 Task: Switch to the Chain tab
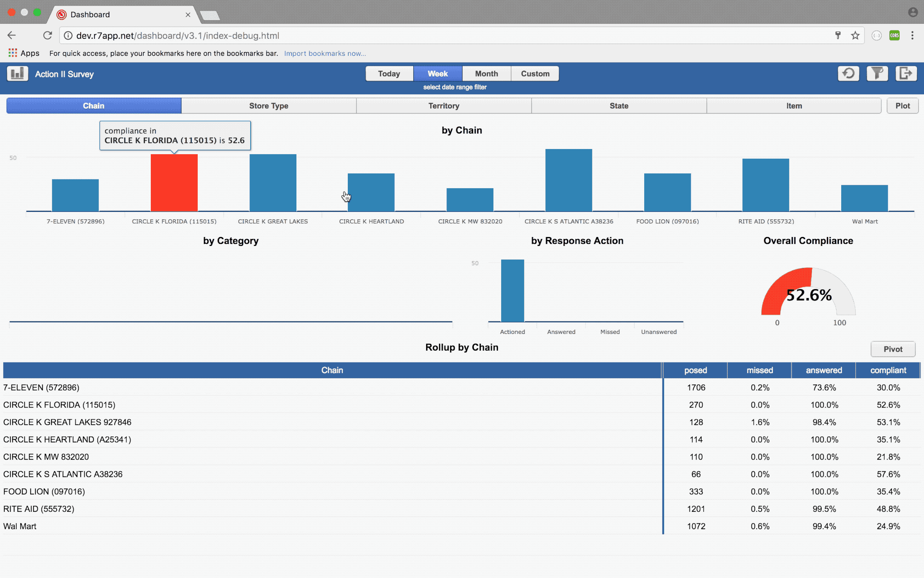(94, 105)
